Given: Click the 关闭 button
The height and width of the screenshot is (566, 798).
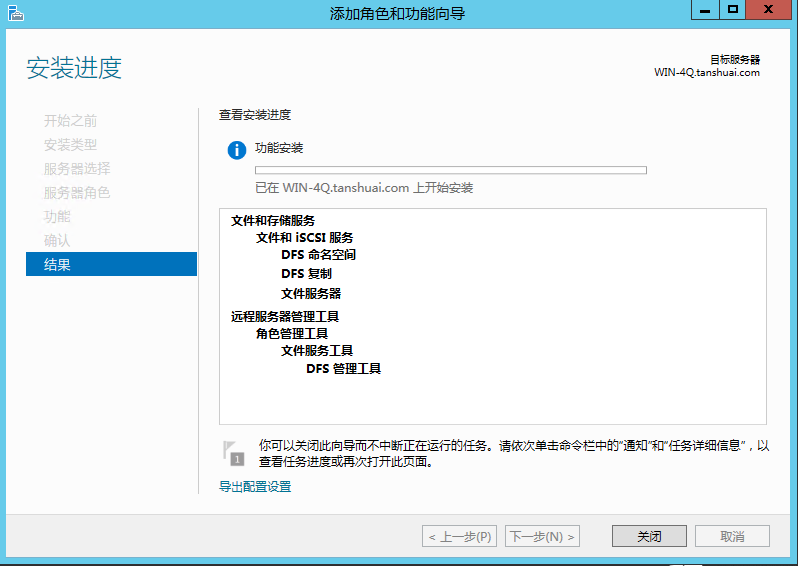Looking at the screenshot, I should tap(649, 536).
